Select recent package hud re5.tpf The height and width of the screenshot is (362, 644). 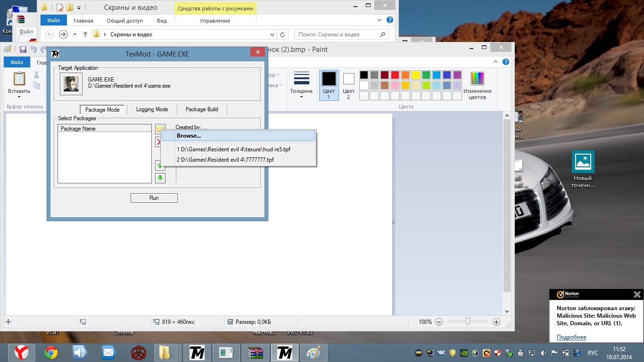(233, 149)
